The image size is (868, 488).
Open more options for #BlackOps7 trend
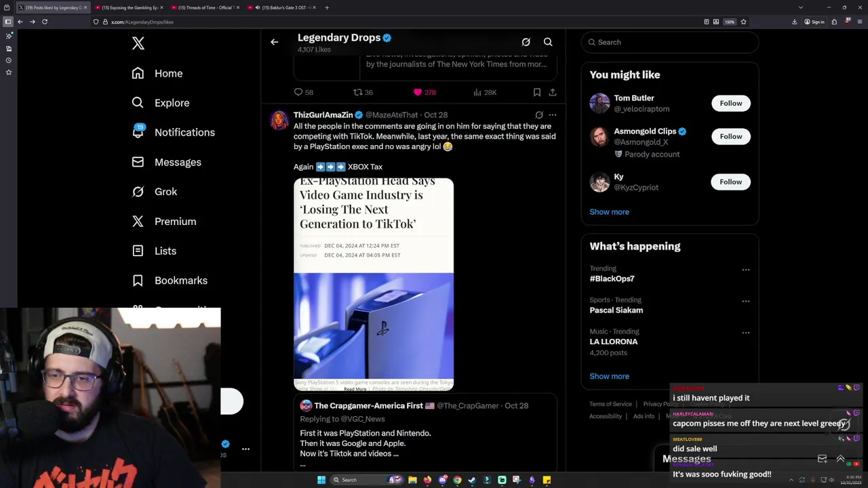(746, 270)
